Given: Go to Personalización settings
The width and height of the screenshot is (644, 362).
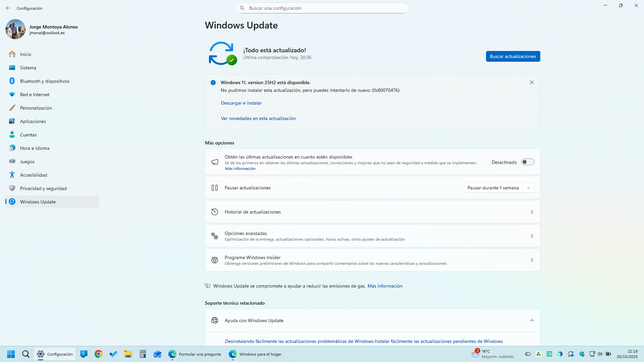Looking at the screenshot, I should pos(36,108).
